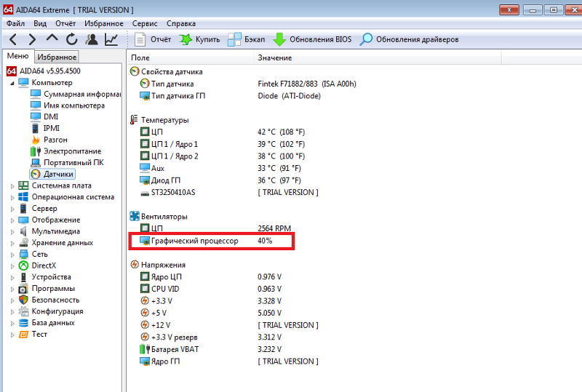Refresh the sensor page
This screenshot has height=392, width=582.
(71, 39)
